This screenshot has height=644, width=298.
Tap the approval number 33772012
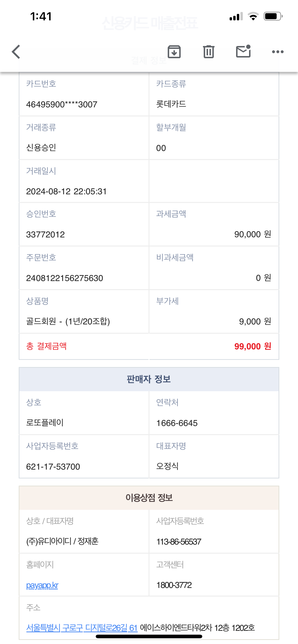pyautogui.click(x=46, y=235)
